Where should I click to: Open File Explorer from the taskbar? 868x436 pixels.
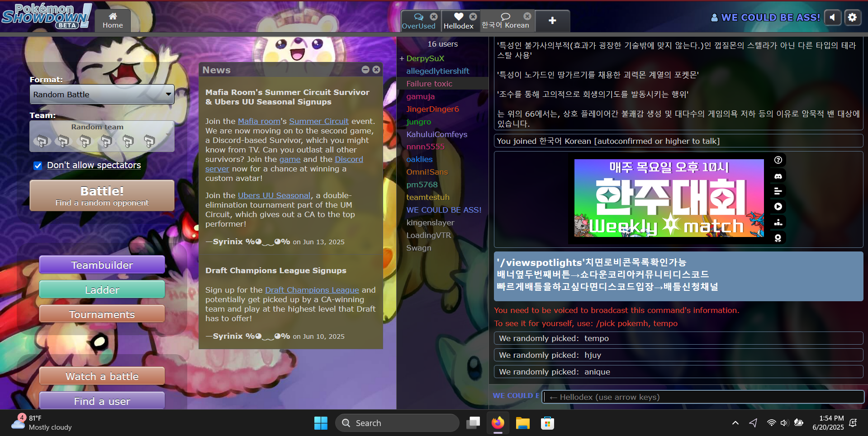click(x=523, y=423)
